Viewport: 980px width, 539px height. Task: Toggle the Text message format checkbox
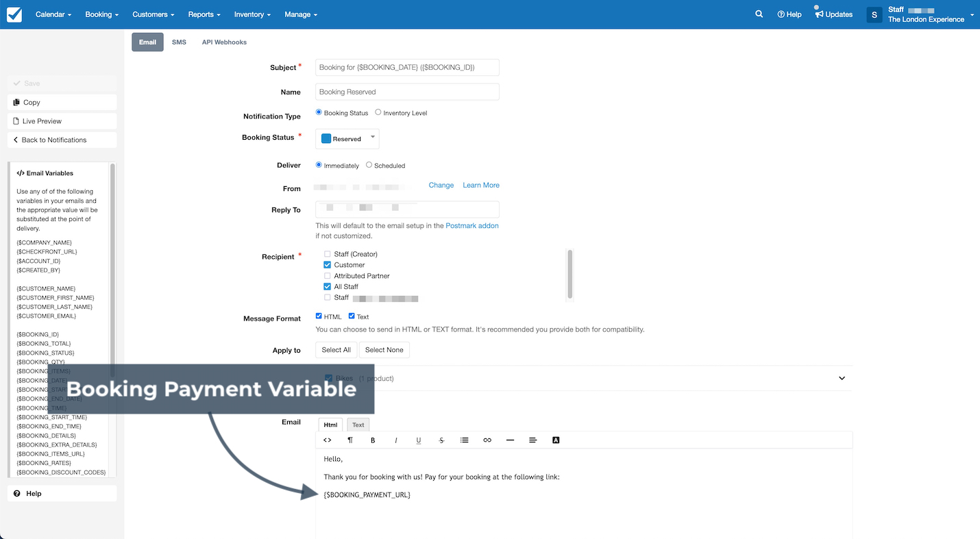click(352, 316)
